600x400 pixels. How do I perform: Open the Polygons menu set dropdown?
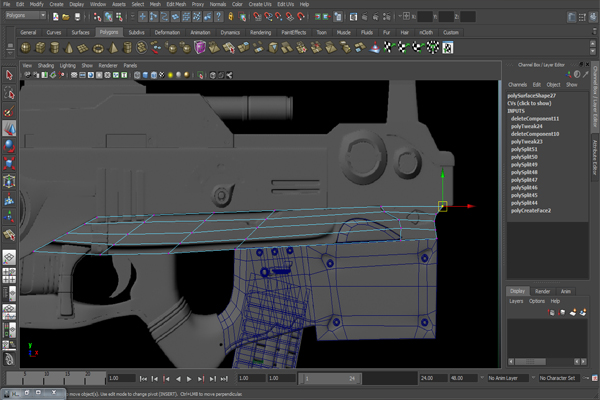pos(26,15)
